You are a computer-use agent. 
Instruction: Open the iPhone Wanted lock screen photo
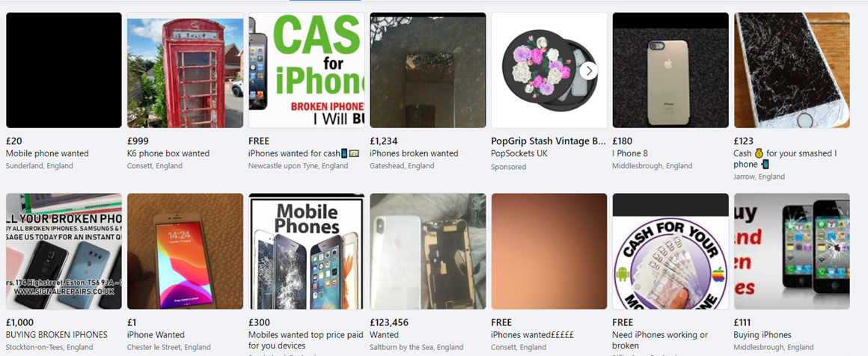[x=186, y=251]
